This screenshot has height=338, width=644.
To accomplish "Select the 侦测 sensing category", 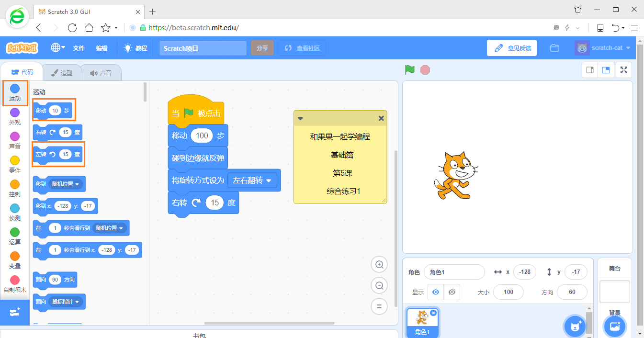I will (x=15, y=212).
